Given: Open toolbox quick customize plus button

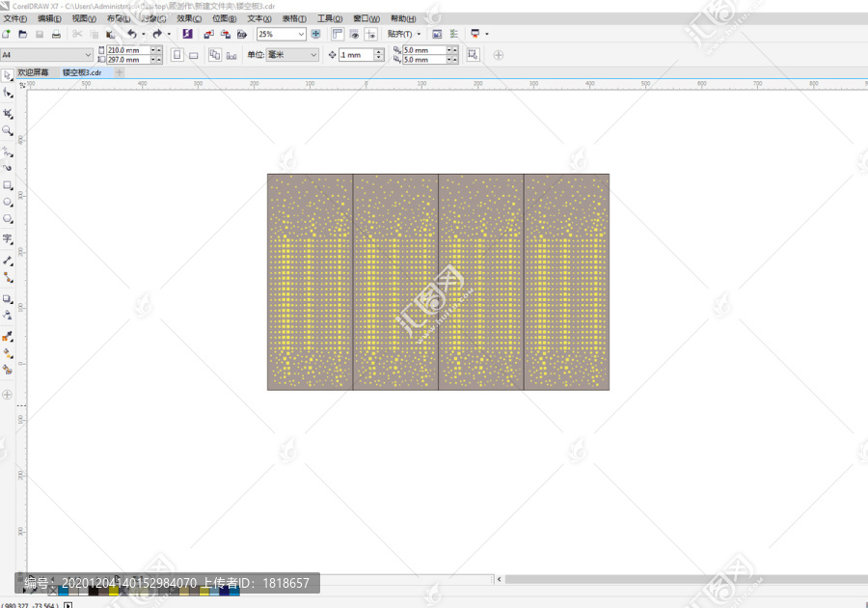Looking at the screenshot, I should click(x=7, y=395).
